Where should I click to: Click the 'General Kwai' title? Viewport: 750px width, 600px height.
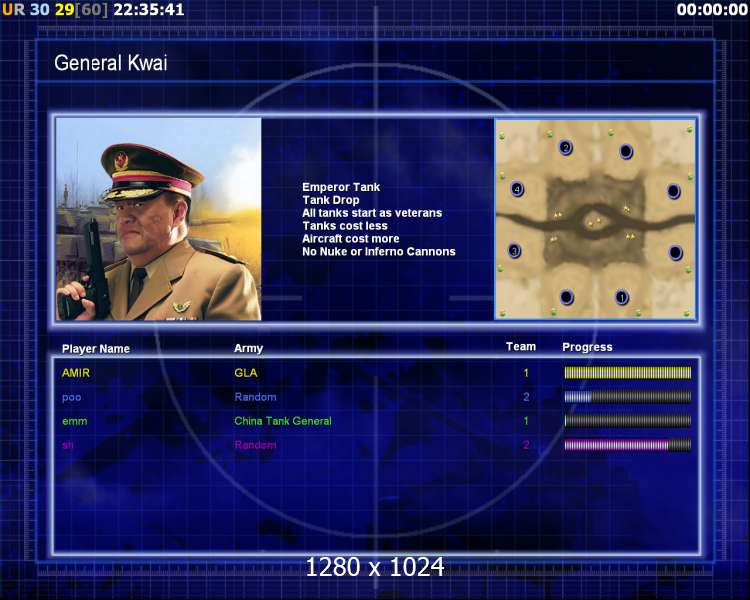[x=110, y=63]
